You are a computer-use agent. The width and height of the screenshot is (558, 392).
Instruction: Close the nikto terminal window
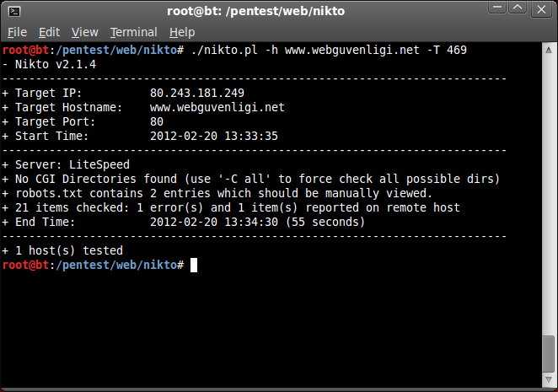click(543, 10)
